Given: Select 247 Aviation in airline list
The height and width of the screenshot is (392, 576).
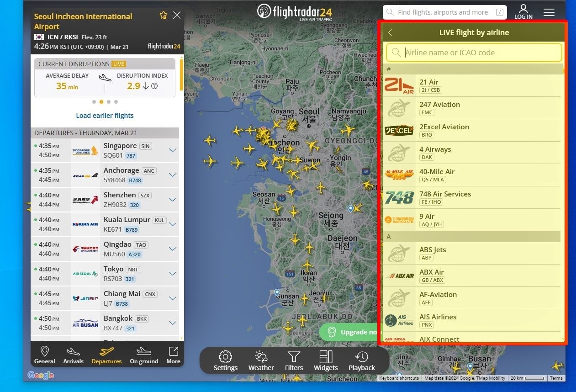Looking at the screenshot, I should point(471,108).
